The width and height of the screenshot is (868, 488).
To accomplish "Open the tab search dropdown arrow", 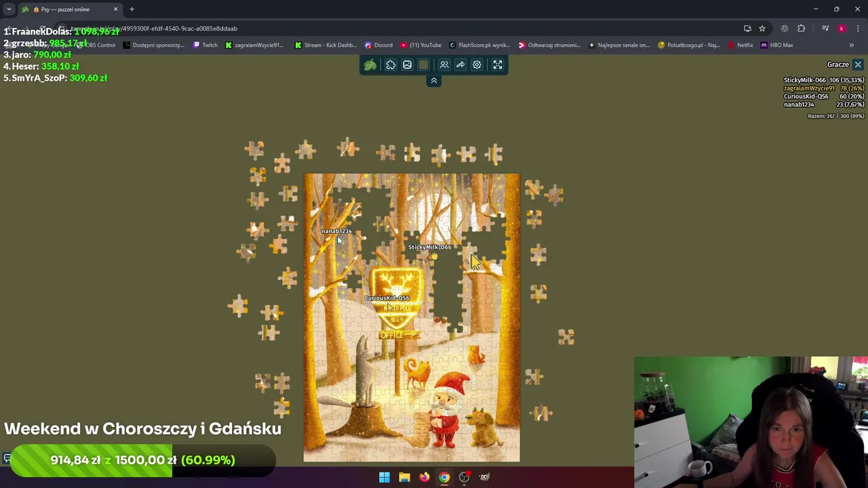I will point(9,9).
